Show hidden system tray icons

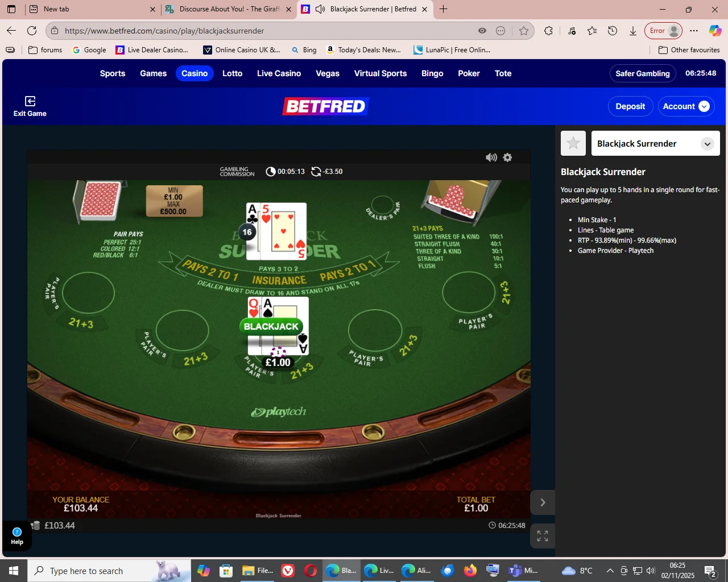[610, 571]
